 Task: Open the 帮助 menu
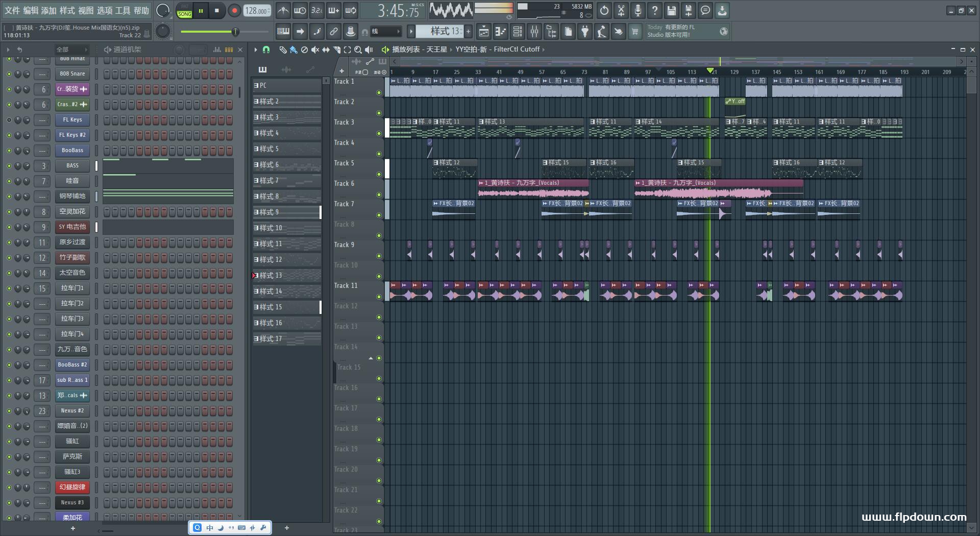[x=141, y=10]
